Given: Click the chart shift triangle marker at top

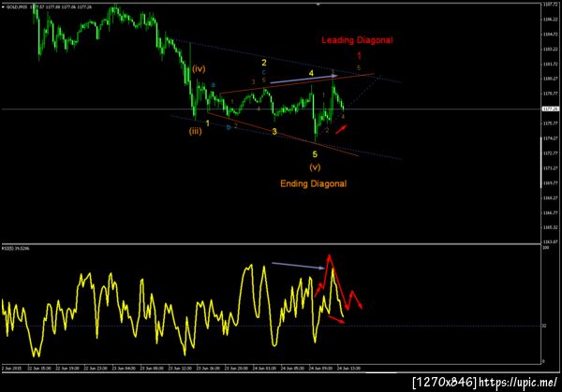Looking at the screenshot, I should [318, 5].
